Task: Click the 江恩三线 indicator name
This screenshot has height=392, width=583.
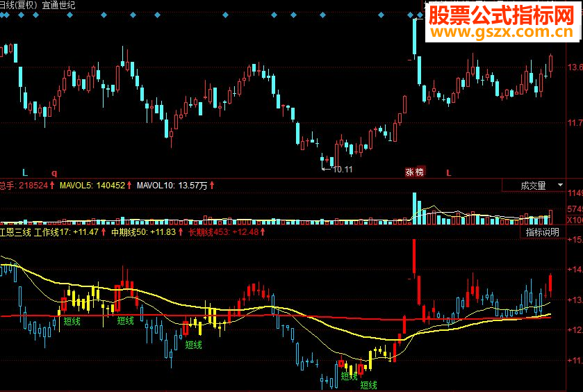Action: tap(15, 232)
